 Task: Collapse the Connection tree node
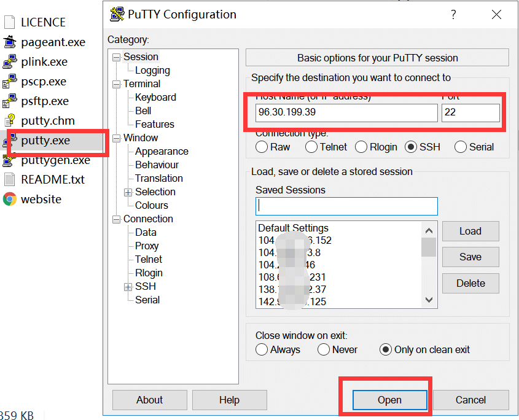(116, 219)
